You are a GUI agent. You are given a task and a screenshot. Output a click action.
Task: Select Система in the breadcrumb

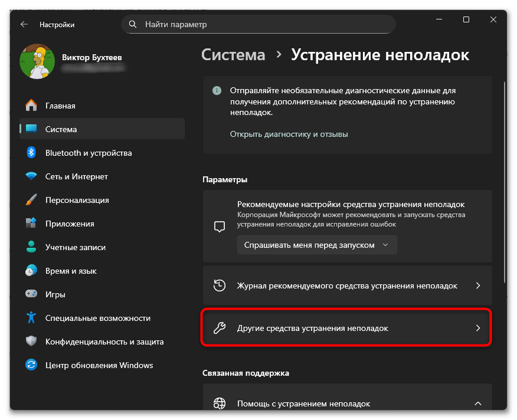[233, 54]
